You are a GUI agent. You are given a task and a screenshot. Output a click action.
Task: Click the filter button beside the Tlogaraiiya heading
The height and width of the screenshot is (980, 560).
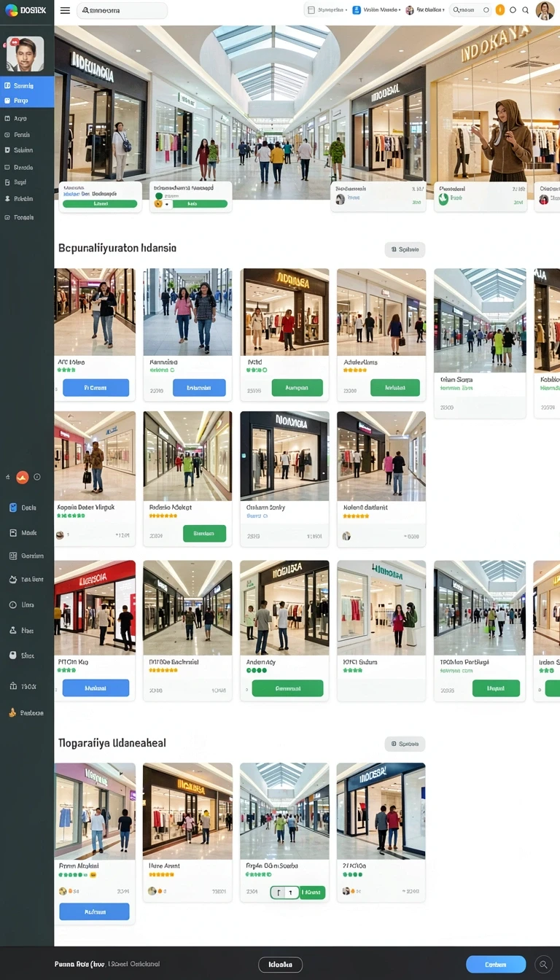pos(405,744)
